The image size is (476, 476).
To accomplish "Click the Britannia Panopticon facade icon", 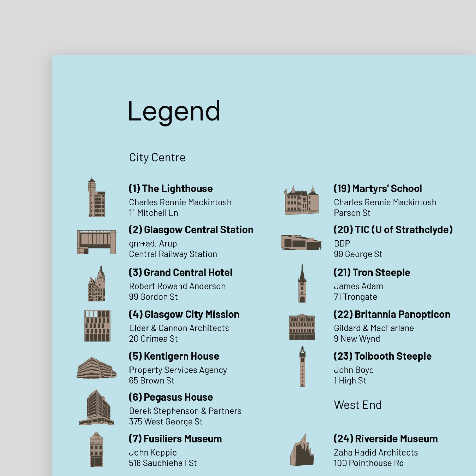I will [x=302, y=327].
